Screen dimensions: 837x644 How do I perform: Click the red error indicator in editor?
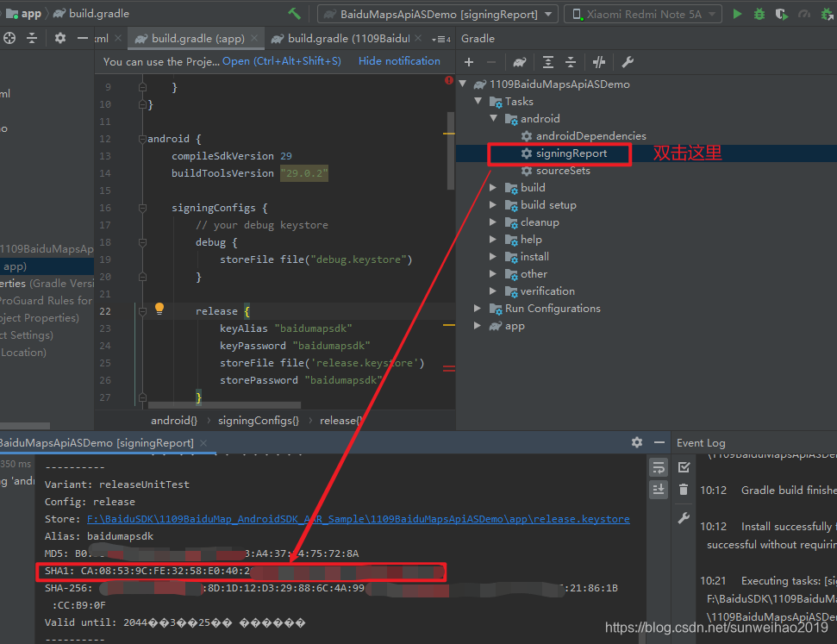click(449, 80)
